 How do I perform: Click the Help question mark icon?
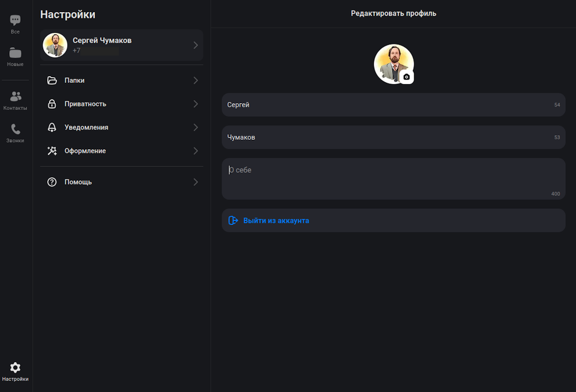(52, 182)
